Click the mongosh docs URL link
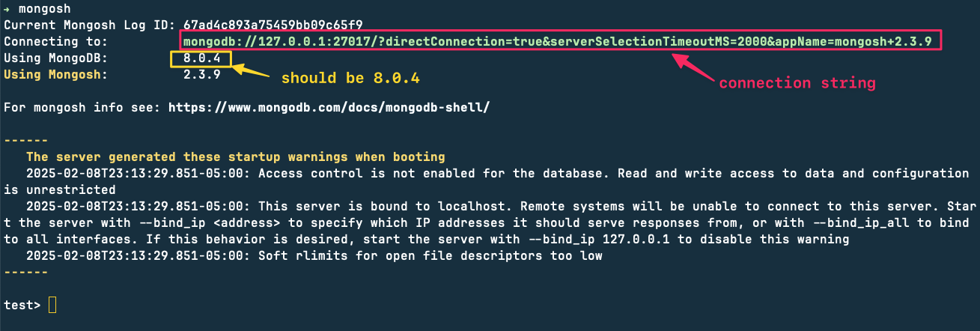This screenshot has width=980, height=331. 329,107
